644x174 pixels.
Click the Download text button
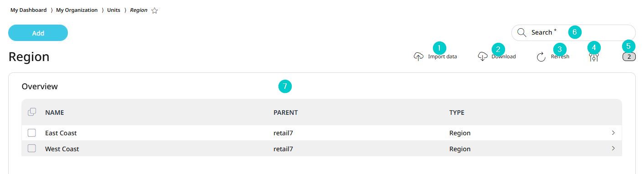click(x=504, y=56)
